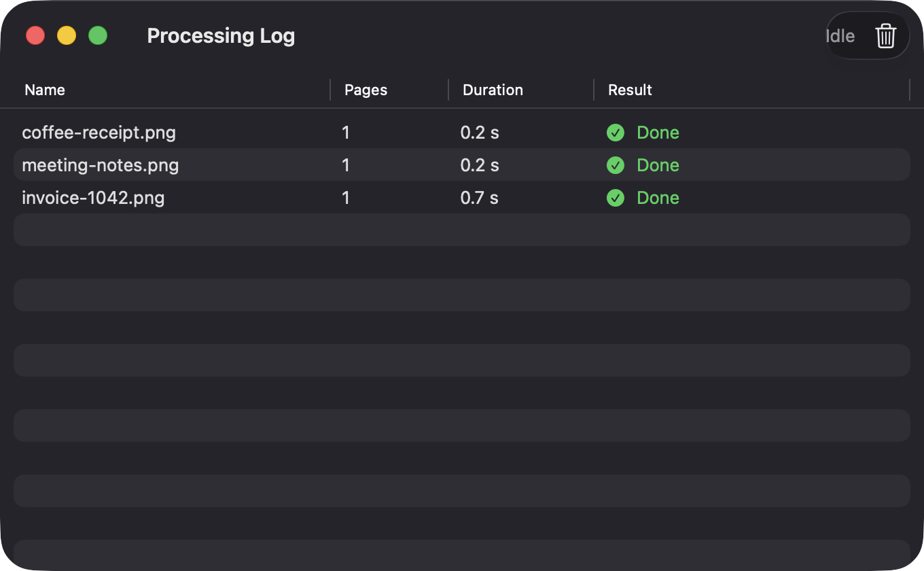
Task: Sort by the Result column header
Action: [630, 90]
